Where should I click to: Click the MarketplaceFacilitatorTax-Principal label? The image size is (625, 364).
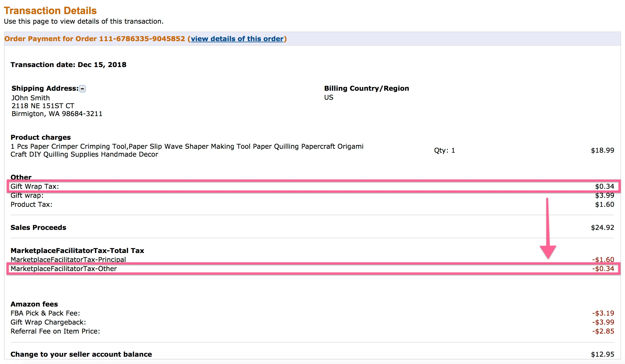tap(68, 259)
